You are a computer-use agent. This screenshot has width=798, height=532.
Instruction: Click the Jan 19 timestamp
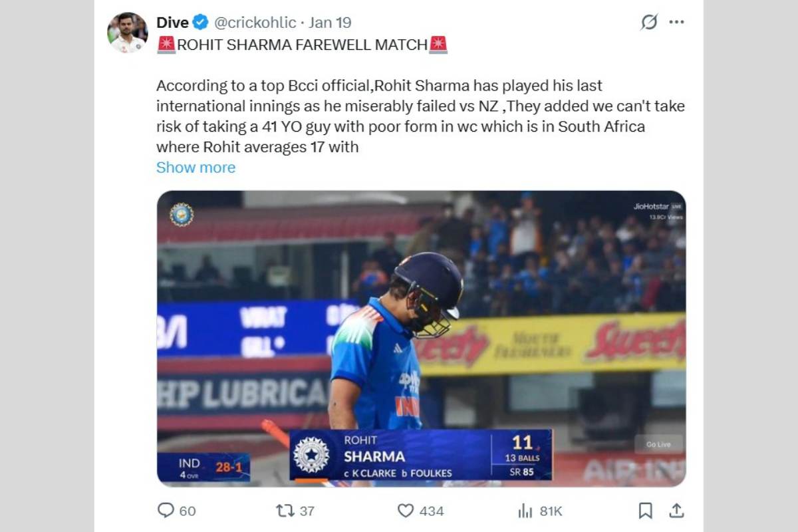(x=331, y=22)
